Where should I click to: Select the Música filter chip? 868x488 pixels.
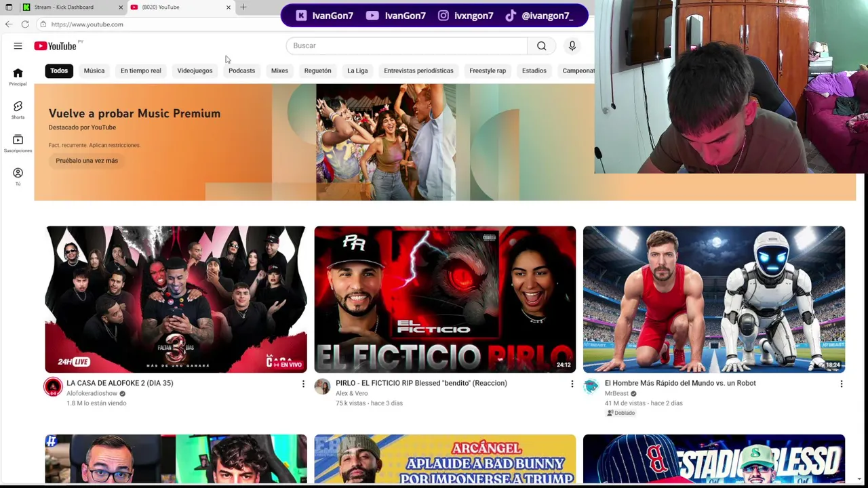click(x=94, y=70)
